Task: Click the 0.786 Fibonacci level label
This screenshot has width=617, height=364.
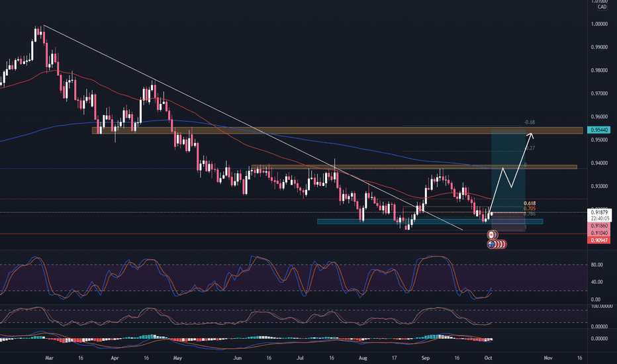Action: pyautogui.click(x=530, y=214)
